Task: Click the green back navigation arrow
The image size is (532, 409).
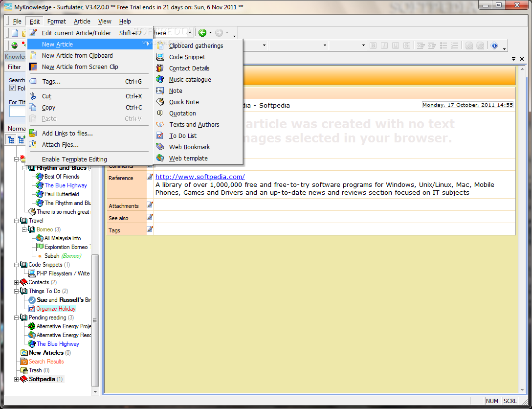Action: 202,33
